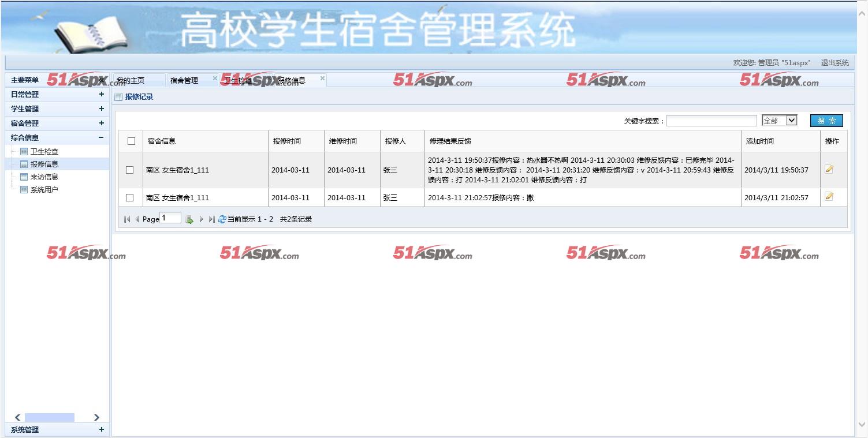Click the sidebar horizontal scrollbar right arrow
868x438 pixels.
(x=96, y=417)
